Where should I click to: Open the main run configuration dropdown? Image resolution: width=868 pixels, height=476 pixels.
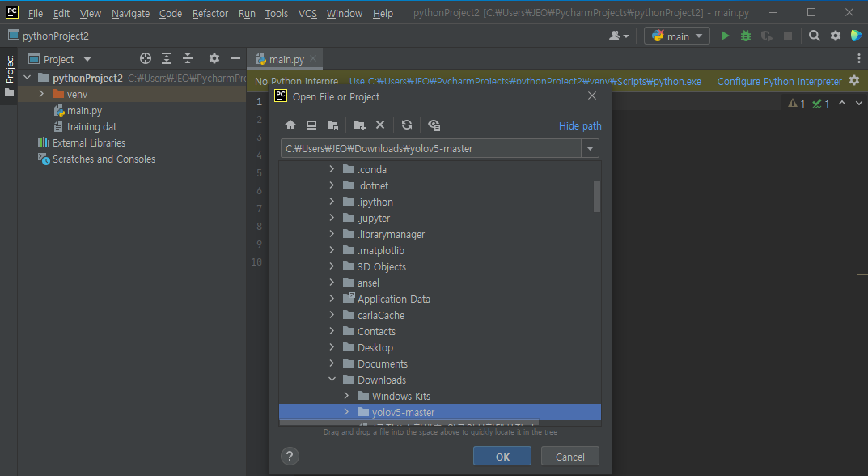pyautogui.click(x=677, y=36)
